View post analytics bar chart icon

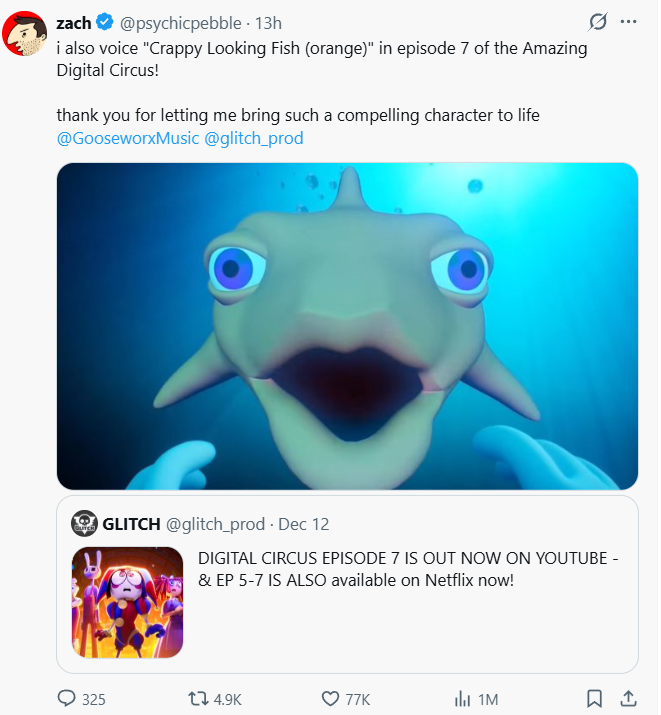click(463, 698)
